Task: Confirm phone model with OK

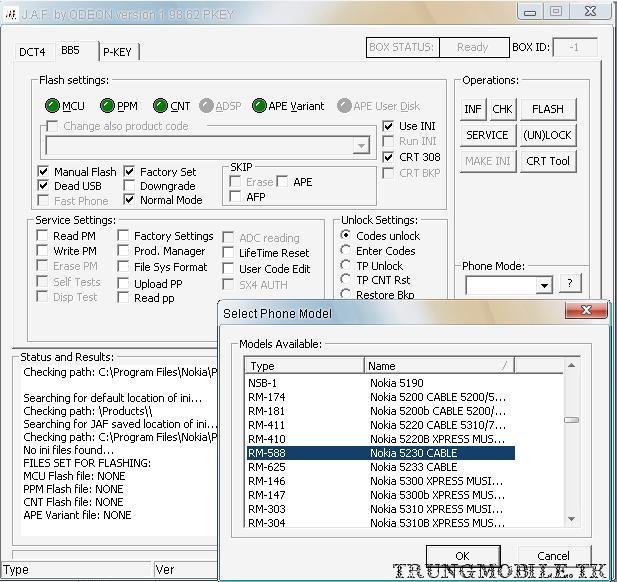Action: tap(463, 556)
